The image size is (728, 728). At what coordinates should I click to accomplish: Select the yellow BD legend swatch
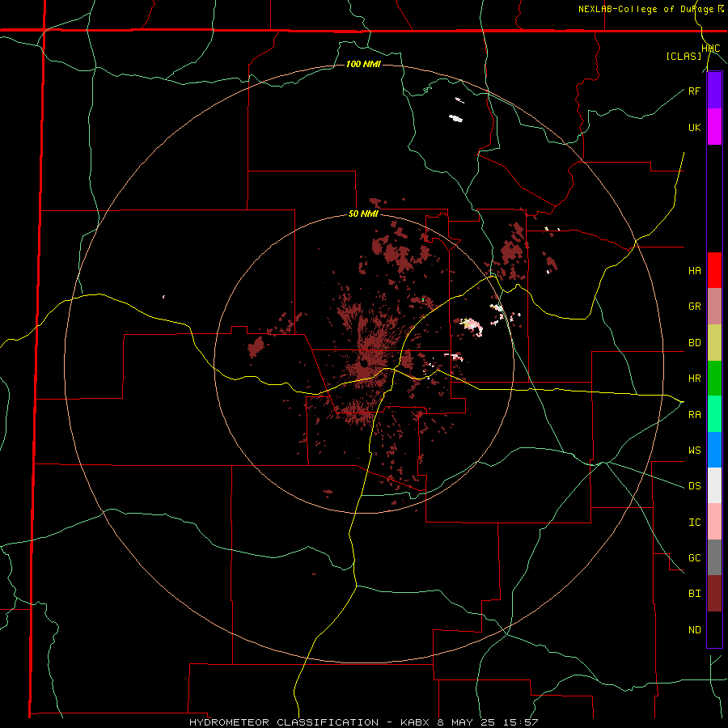coord(714,343)
